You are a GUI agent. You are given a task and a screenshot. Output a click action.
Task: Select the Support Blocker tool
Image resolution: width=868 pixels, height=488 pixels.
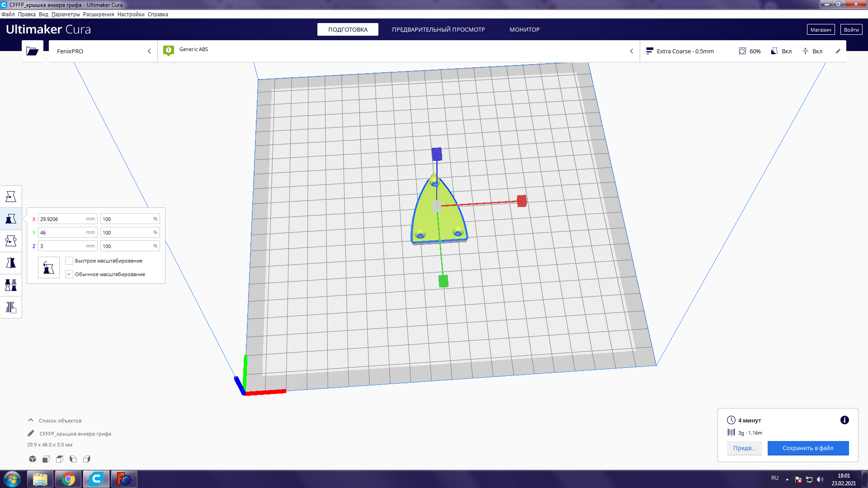(x=11, y=307)
